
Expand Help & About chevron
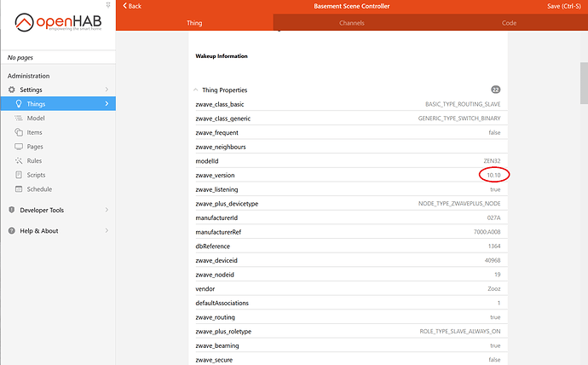pos(107,230)
